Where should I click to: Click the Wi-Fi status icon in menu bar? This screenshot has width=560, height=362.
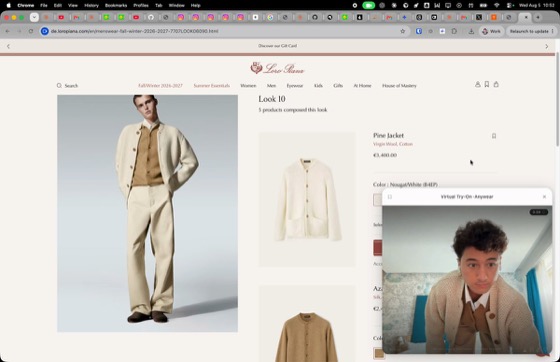496,5
